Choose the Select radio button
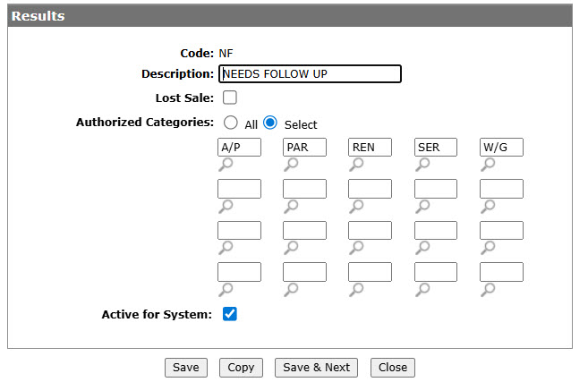 coord(270,123)
